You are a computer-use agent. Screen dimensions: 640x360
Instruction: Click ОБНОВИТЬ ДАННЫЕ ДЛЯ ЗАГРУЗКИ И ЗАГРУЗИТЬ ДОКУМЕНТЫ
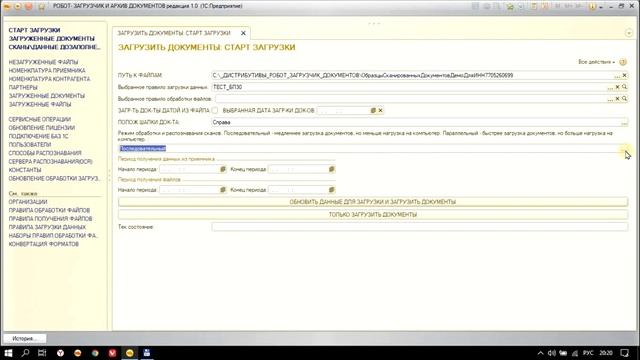pyautogui.click(x=373, y=202)
